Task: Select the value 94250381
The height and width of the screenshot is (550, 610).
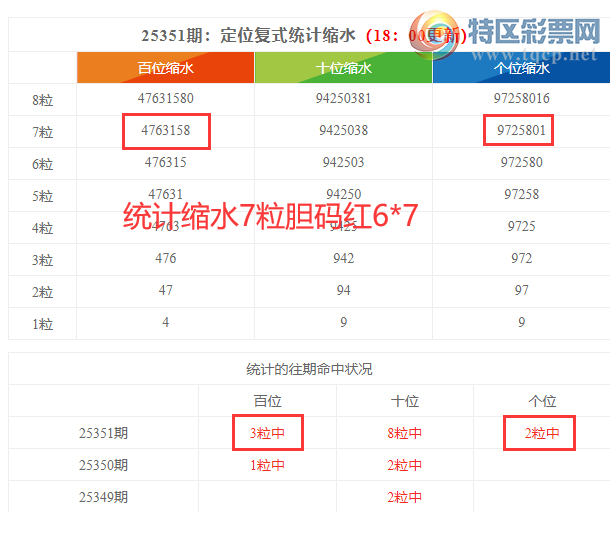Action: [344, 98]
